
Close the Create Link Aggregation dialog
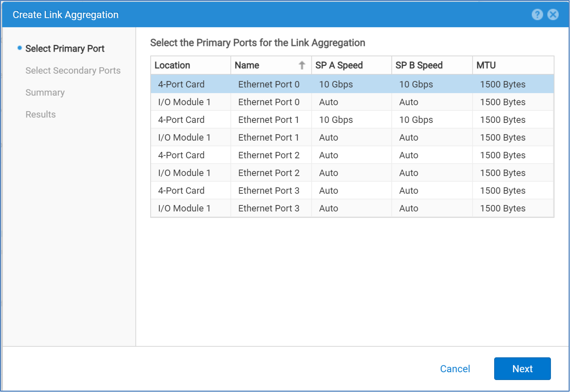553,15
